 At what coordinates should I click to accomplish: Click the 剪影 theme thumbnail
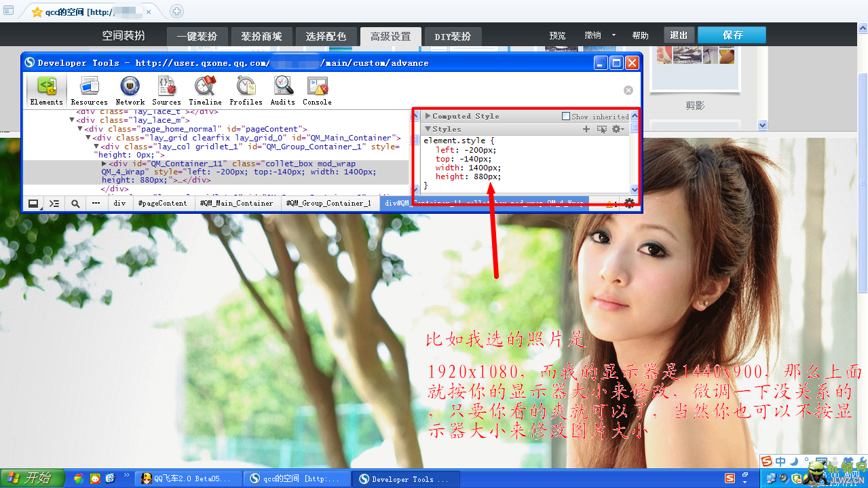tap(694, 69)
